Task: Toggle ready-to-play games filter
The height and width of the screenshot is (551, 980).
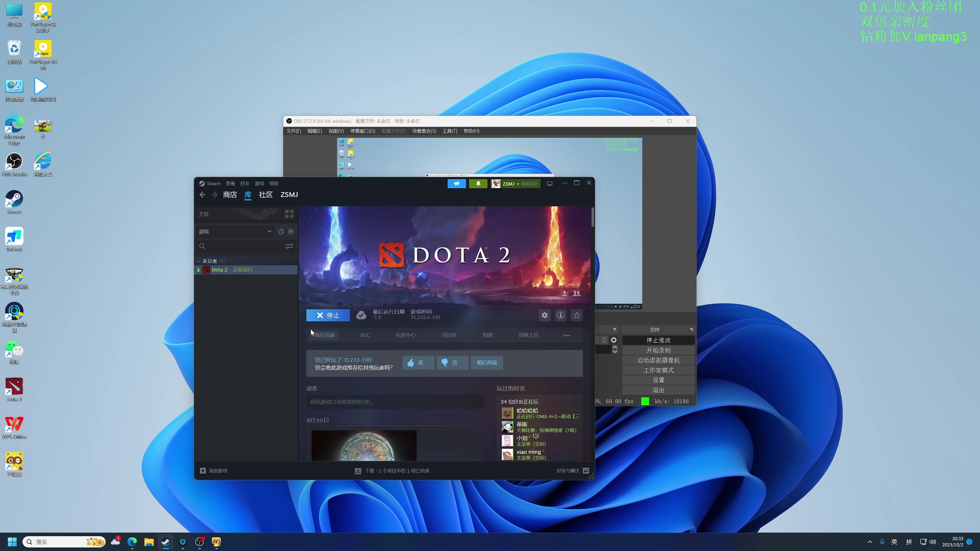Action: [x=291, y=231]
